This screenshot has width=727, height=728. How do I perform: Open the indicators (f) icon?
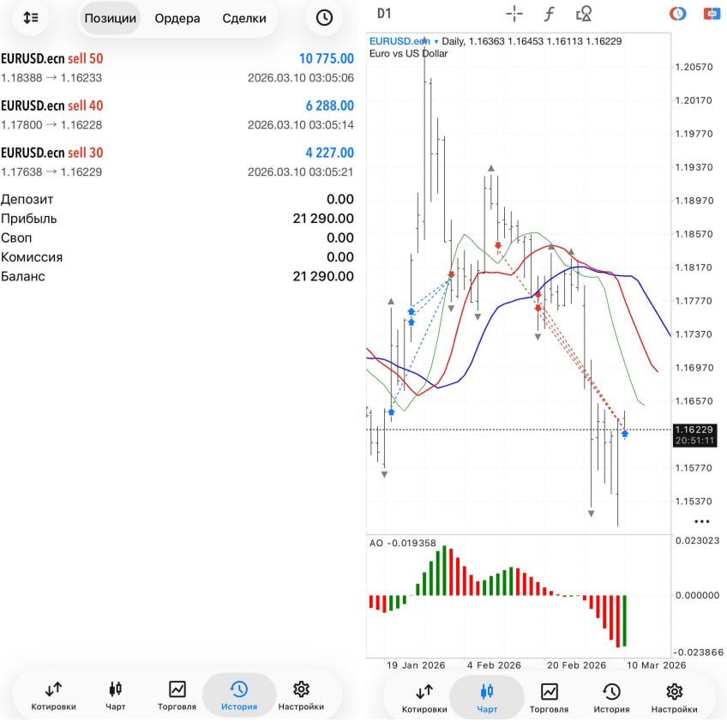click(549, 14)
